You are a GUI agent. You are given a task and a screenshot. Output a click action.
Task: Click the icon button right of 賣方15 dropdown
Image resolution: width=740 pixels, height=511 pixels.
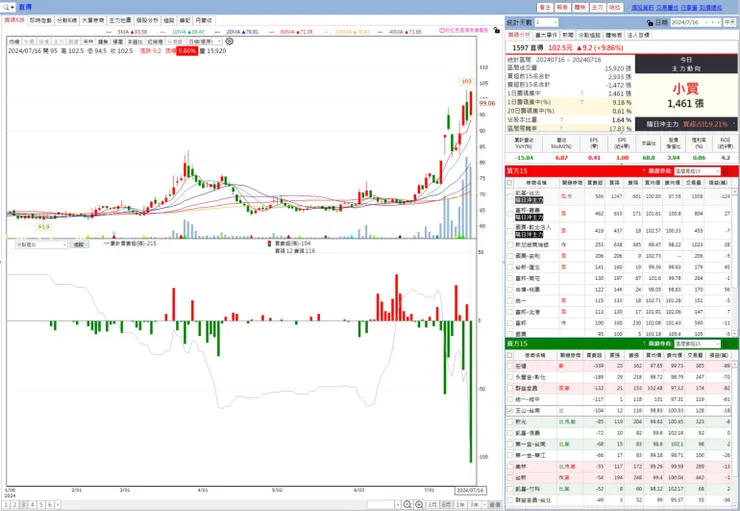[726, 343]
